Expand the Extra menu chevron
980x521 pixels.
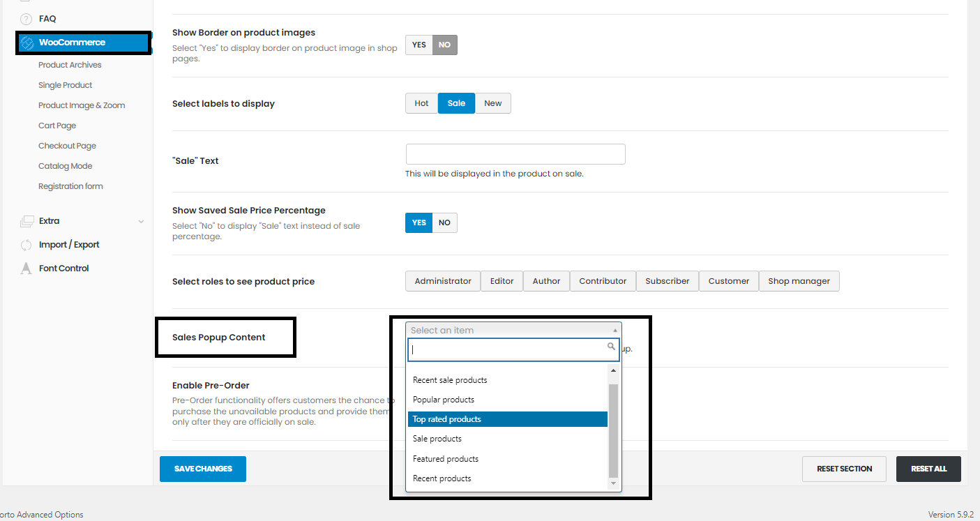141,222
